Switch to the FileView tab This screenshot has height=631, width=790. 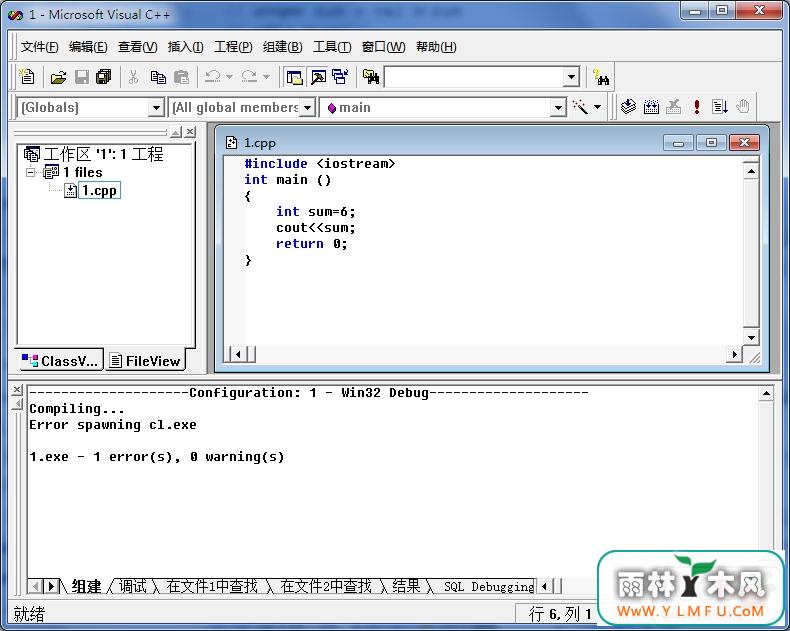(145, 360)
